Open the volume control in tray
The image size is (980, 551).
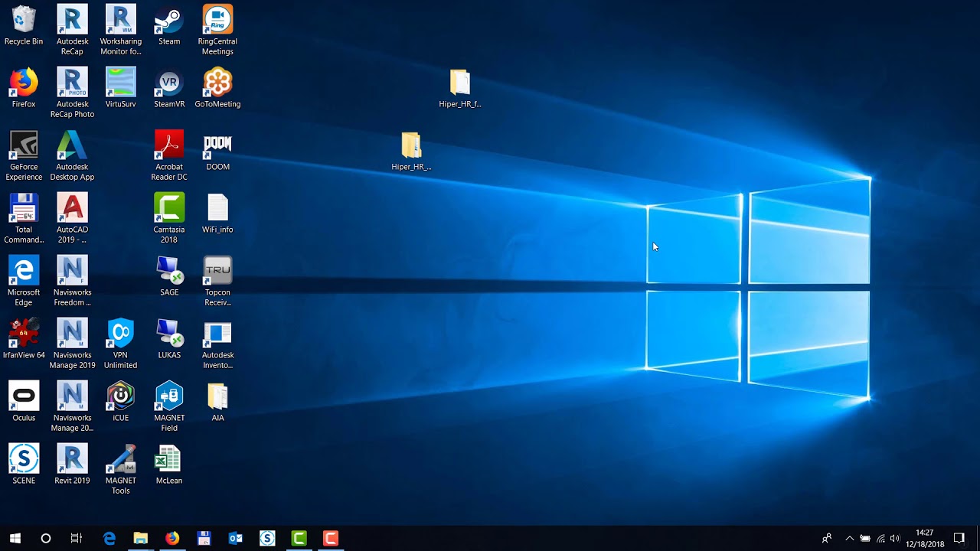point(895,539)
